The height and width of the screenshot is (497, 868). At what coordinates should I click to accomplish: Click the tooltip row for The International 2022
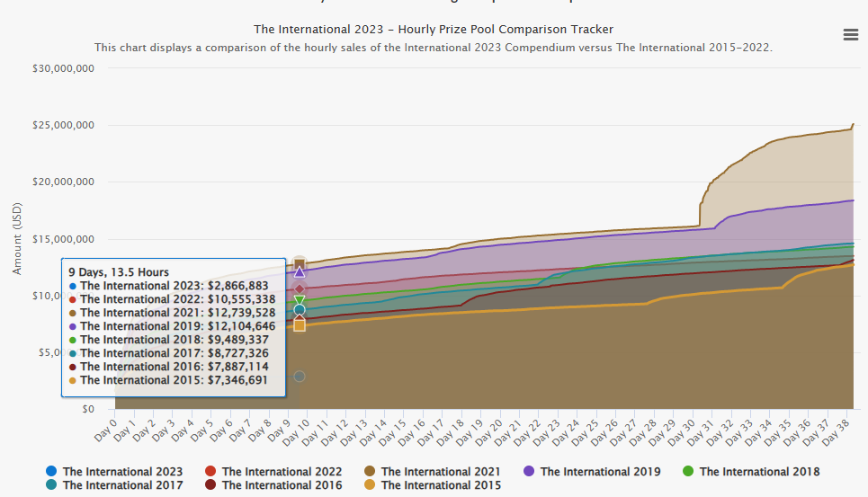tap(172, 299)
